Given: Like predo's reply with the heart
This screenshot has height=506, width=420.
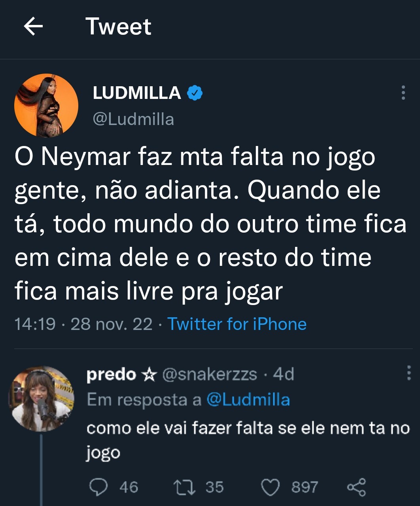Looking at the screenshot, I should click(x=271, y=487).
